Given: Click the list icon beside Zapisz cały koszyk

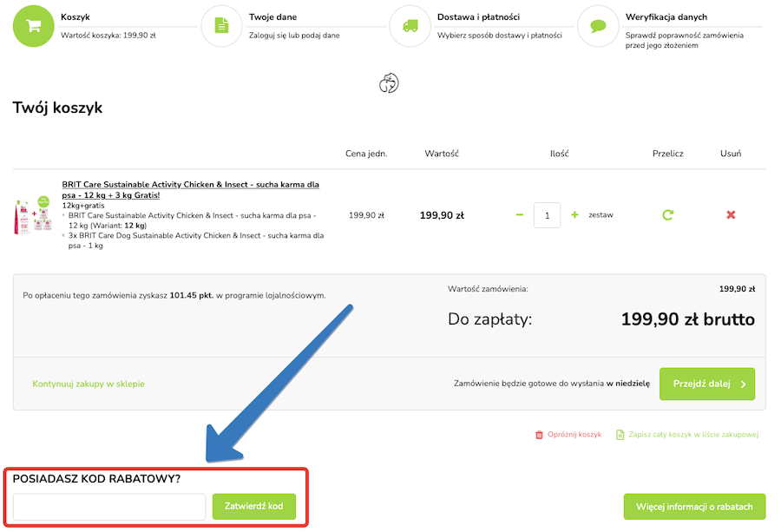Looking at the screenshot, I should click(619, 434).
